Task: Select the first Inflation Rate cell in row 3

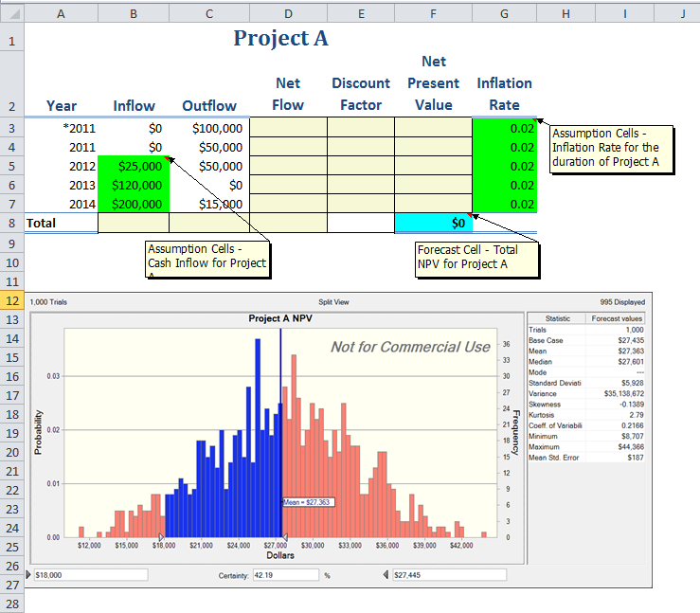Action: tap(504, 128)
